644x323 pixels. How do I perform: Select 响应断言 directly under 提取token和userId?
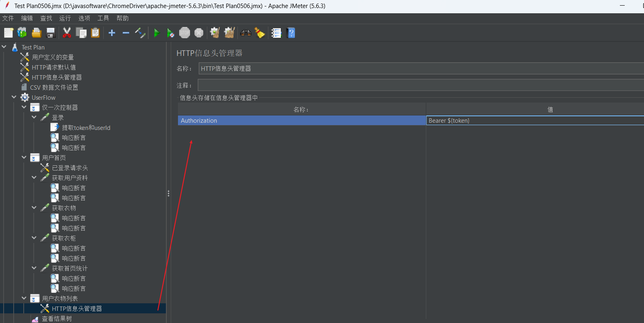(74, 138)
